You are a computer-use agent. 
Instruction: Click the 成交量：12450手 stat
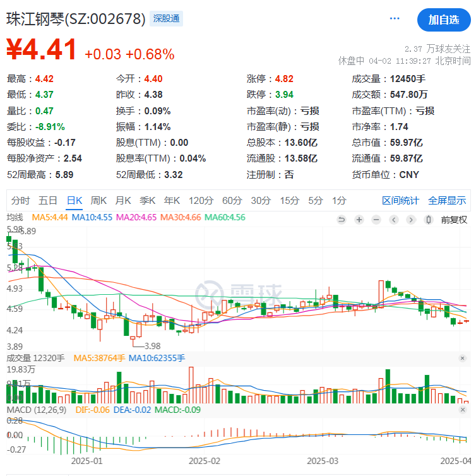click(x=389, y=79)
